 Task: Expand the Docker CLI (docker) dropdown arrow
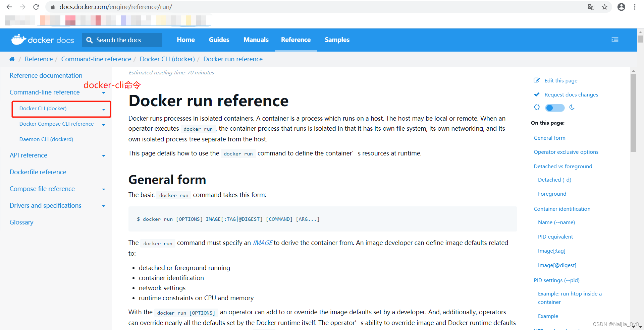click(x=104, y=110)
